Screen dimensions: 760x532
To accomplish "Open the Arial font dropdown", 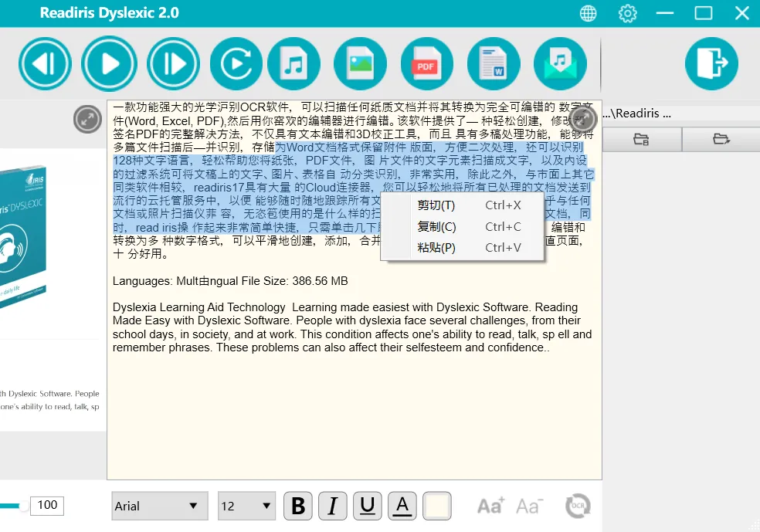I will tap(160, 506).
